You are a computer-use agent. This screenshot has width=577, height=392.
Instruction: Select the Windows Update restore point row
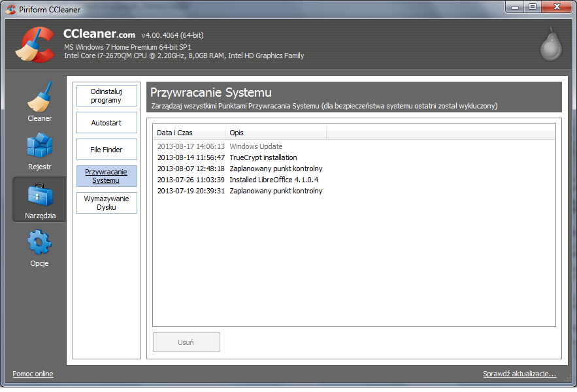[x=354, y=146]
